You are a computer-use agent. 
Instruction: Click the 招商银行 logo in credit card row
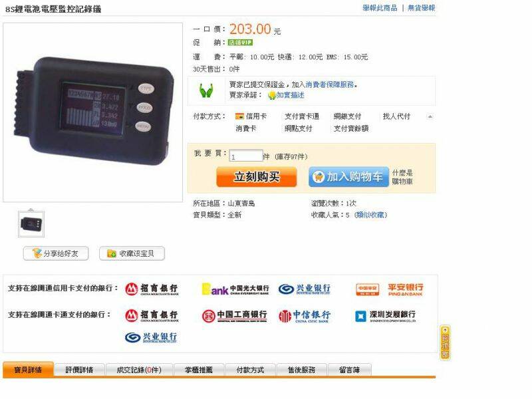click(x=152, y=289)
